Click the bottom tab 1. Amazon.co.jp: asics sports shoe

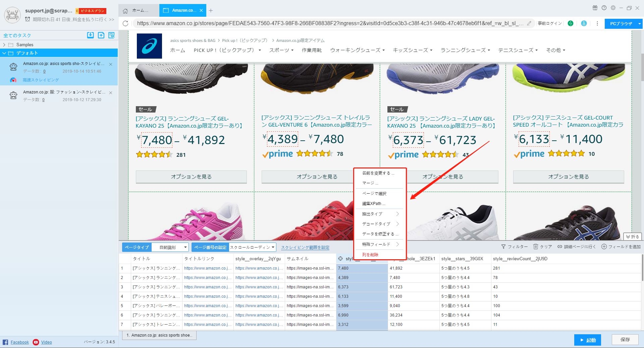(159, 335)
